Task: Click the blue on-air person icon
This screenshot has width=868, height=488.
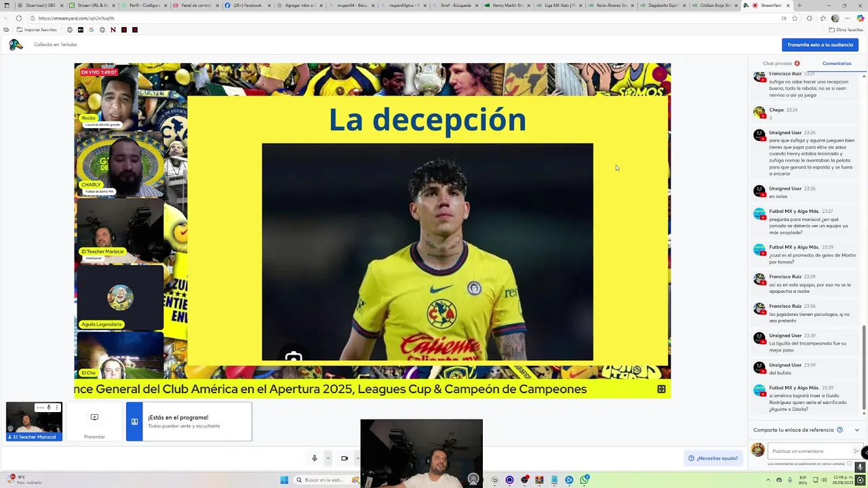Action: 134,422
